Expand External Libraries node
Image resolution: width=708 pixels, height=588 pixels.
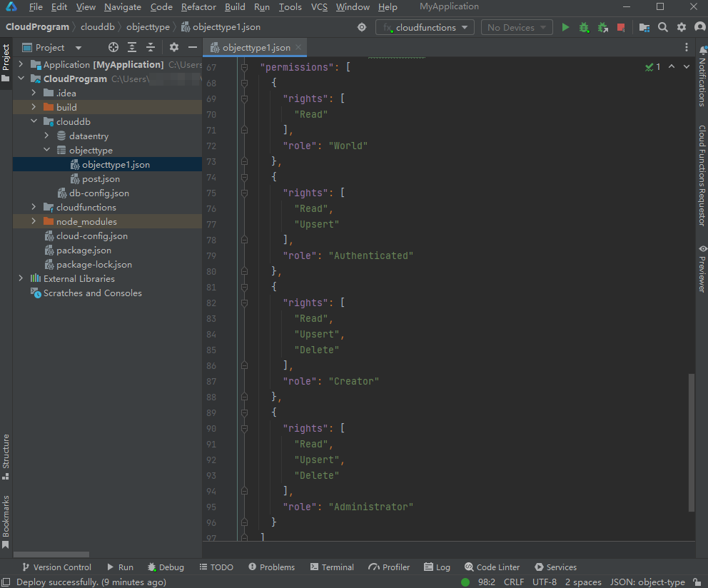(x=21, y=278)
